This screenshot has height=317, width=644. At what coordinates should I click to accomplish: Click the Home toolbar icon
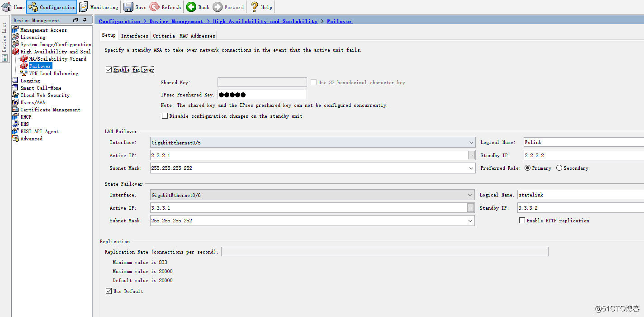[7, 7]
